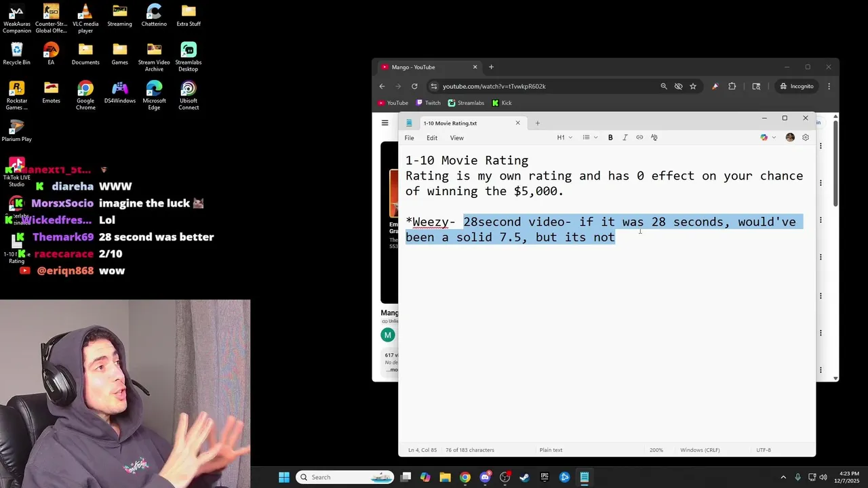Click Ln 4, Col 85 position indicator

point(422,450)
